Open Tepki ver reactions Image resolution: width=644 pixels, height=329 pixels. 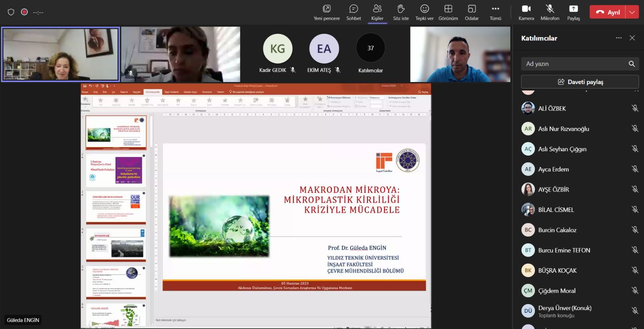424,12
